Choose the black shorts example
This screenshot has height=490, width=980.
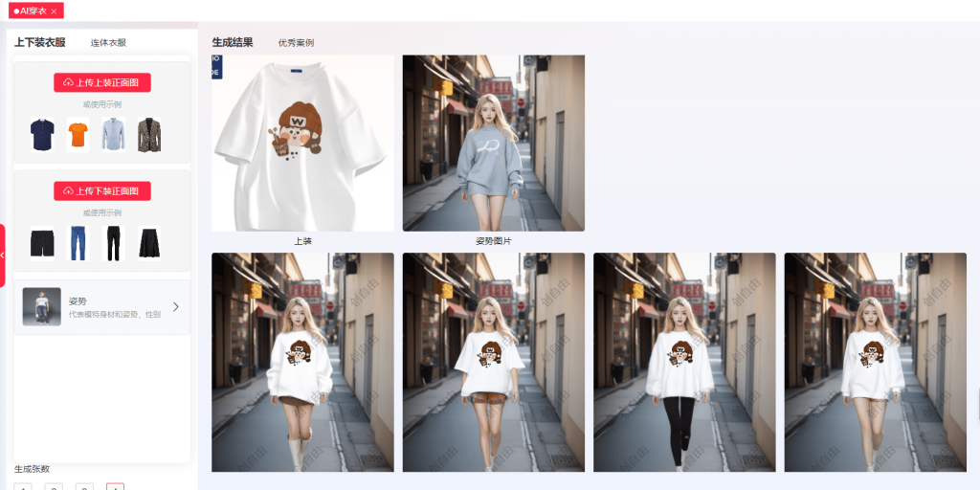(42, 243)
